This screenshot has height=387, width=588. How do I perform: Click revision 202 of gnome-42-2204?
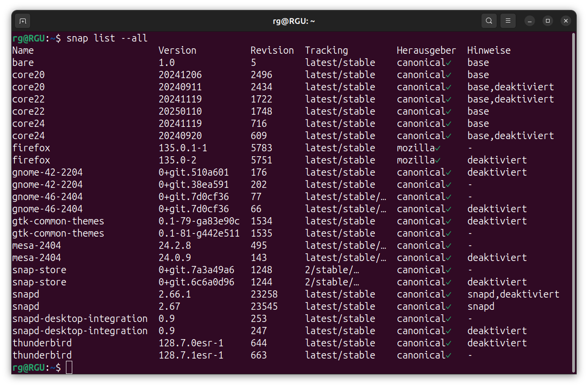pyautogui.click(x=259, y=185)
